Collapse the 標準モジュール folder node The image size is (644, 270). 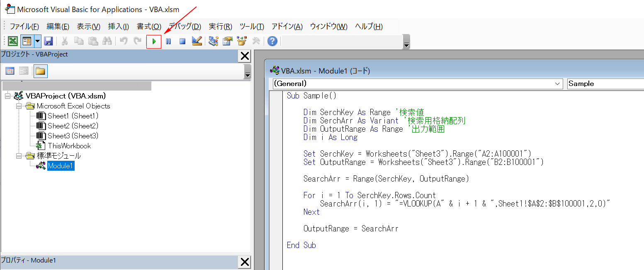pyautogui.click(x=18, y=156)
